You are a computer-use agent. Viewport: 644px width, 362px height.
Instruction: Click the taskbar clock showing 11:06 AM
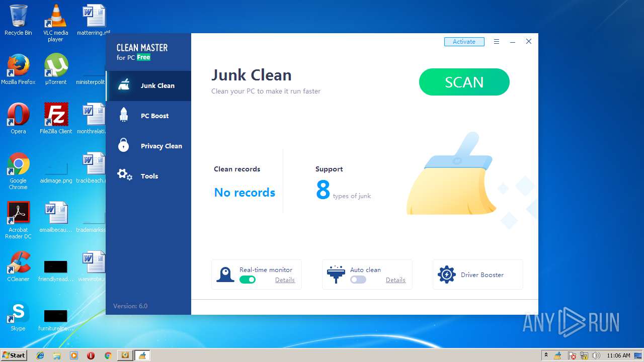pyautogui.click(x=618, y=355)
